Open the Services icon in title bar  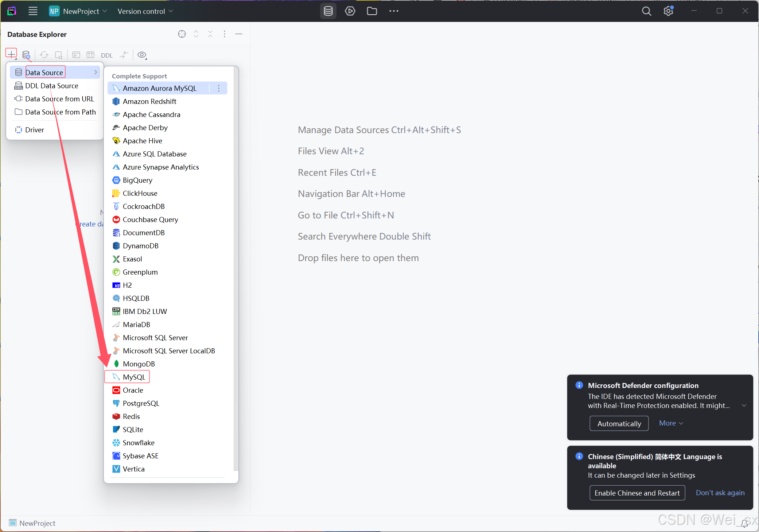tap(350, 11)
